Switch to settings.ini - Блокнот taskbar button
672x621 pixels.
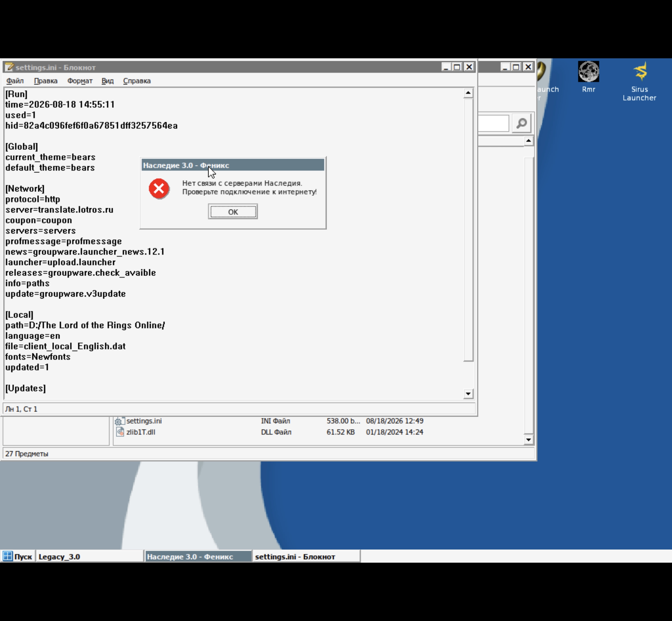(306, 556)
